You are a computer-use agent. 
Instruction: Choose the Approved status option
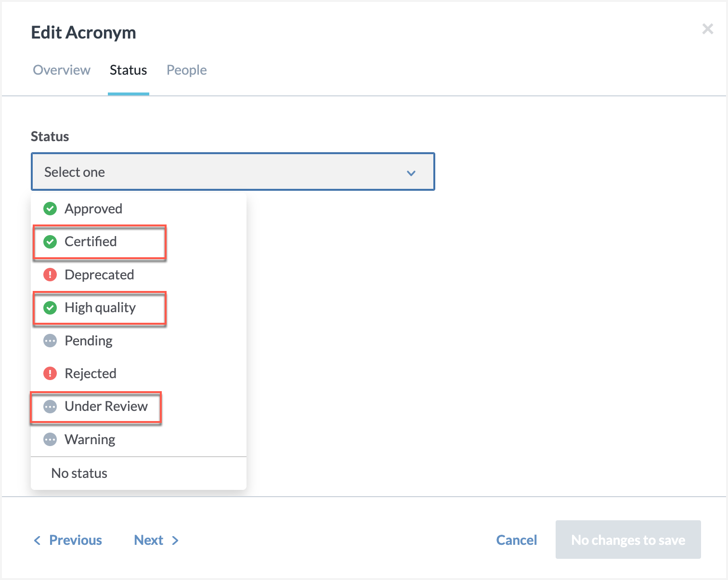(139, 209)
